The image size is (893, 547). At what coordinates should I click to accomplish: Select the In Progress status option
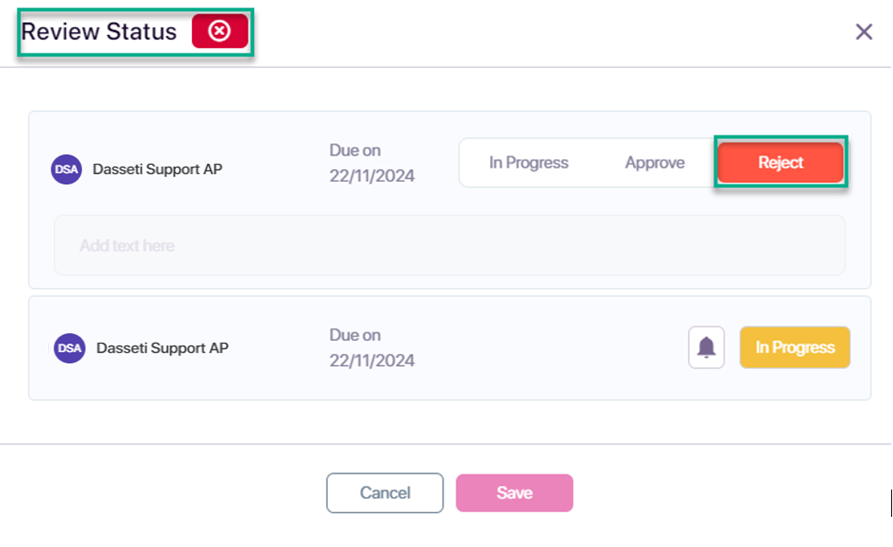[x=529, y=162]
